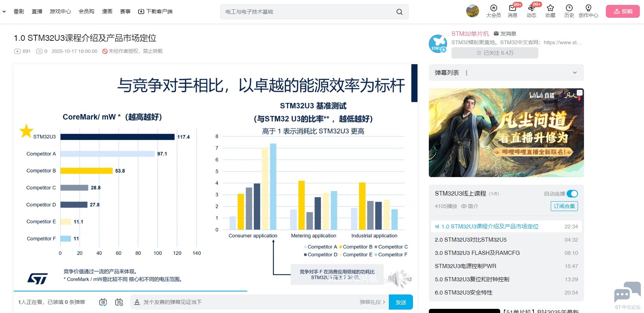Open the 直播 nav menu item
Viewport: 644px width, 313px height.
37,11
